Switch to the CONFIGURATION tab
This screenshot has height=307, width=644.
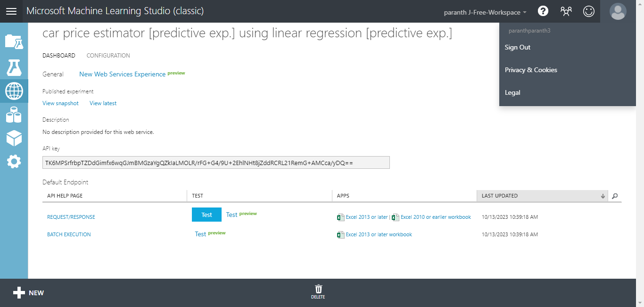pyautogui.click(x=108, y=55)
